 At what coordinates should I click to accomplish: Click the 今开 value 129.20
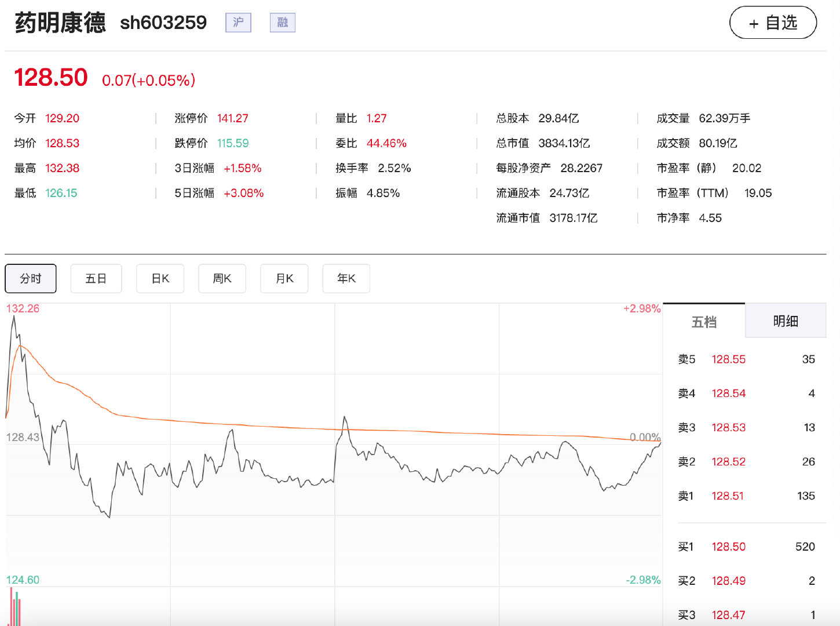tap(62, 118)
